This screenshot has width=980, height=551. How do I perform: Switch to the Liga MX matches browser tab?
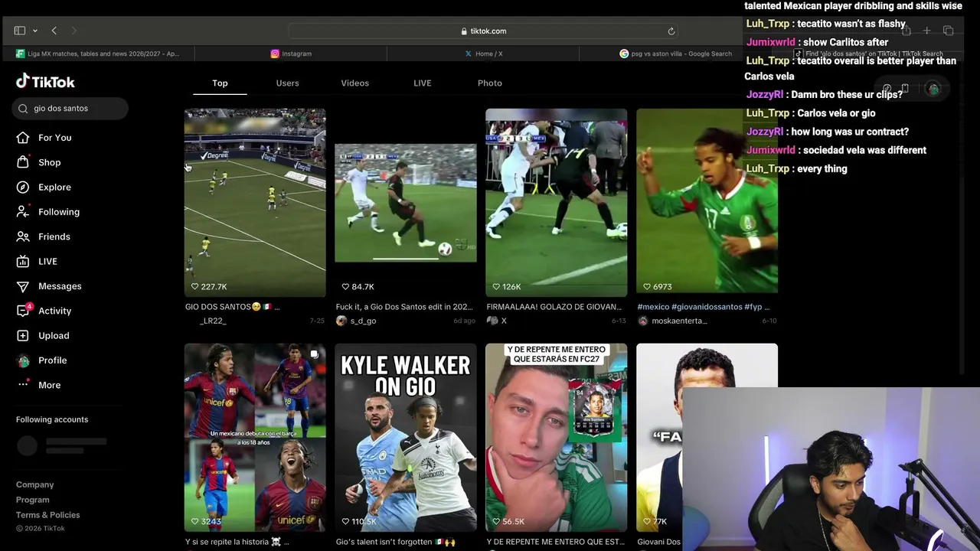(x=97, y=54)
